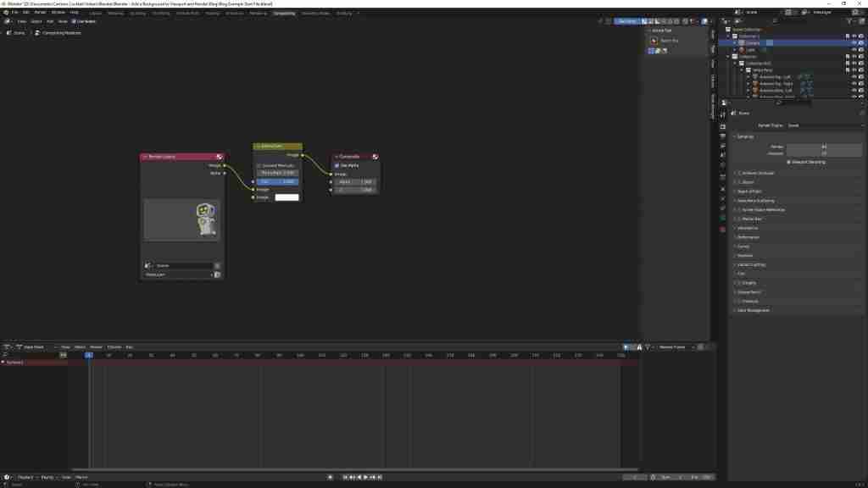Click the Scene breadcrumb icon in node editor
The width and height of the screenshot is (868, 488).
8,33
